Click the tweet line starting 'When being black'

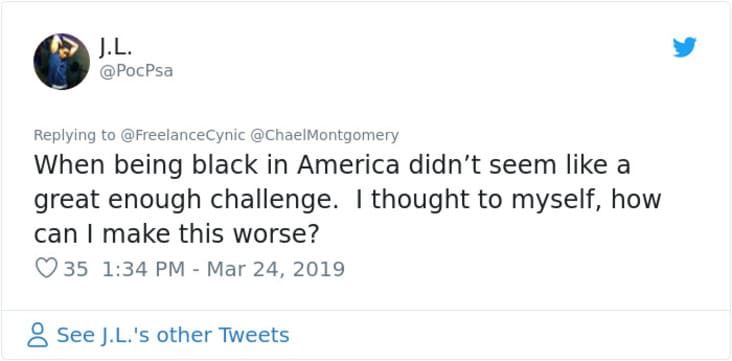(x=332, y=165)
